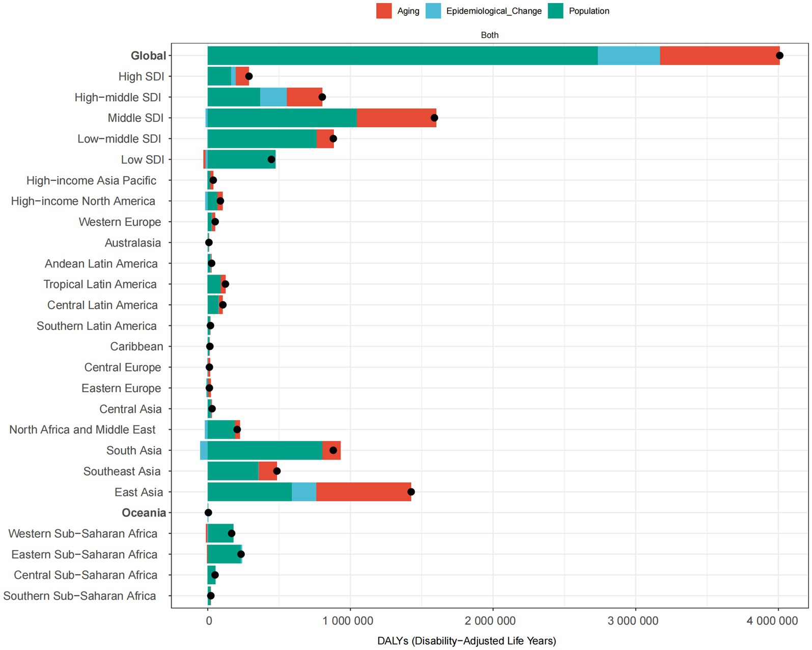812x650 pixels.
Task: Click the Middle SDI red Aging segment
Action: coord(397,118)
